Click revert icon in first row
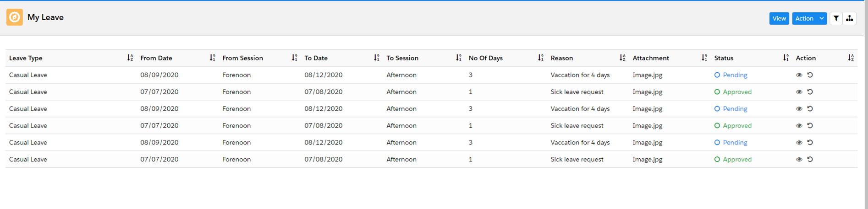Screen dimensions: 868x209 click(x=810, y=75)
